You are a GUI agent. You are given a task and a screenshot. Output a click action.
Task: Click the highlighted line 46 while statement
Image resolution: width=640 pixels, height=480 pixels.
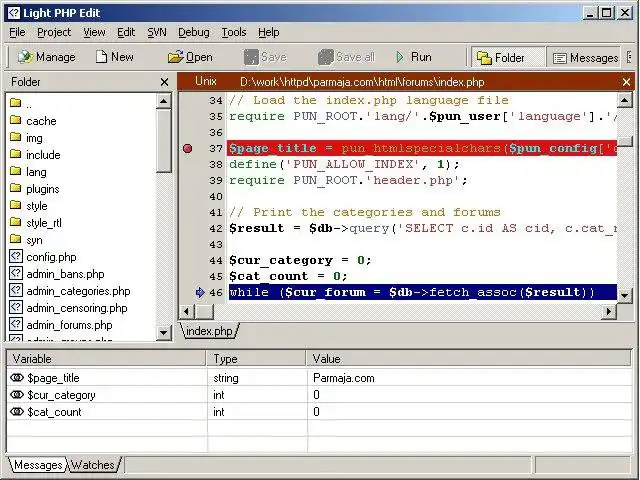pyautogui.click(x=423, y=292)
